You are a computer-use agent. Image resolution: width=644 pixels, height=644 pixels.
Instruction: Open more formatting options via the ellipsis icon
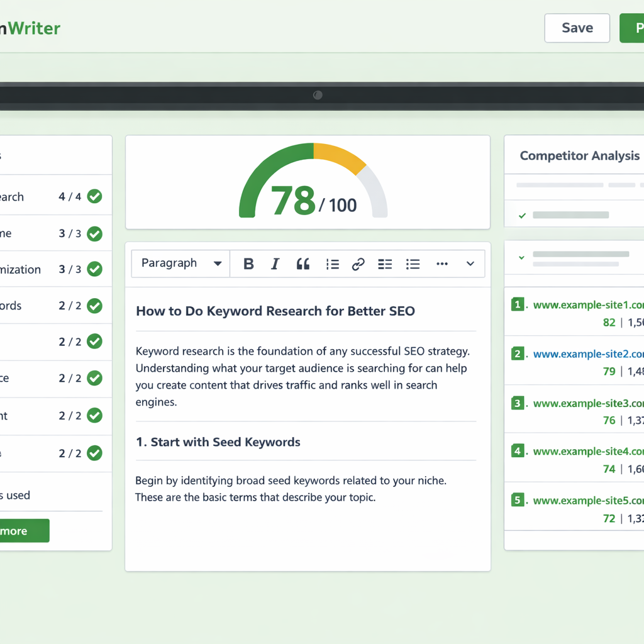[x=441, y=264]
